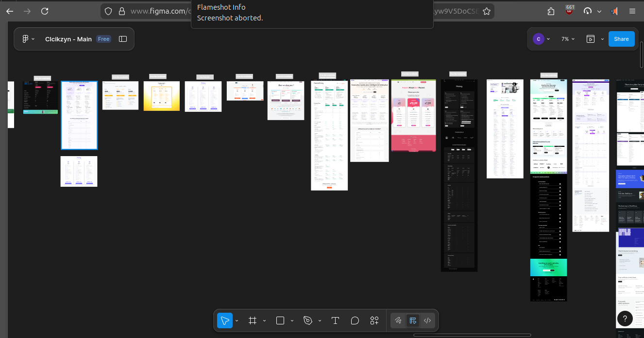Select the Rectangle shape tool
Viewport: 644px width, 338px height.
(280, 320)
